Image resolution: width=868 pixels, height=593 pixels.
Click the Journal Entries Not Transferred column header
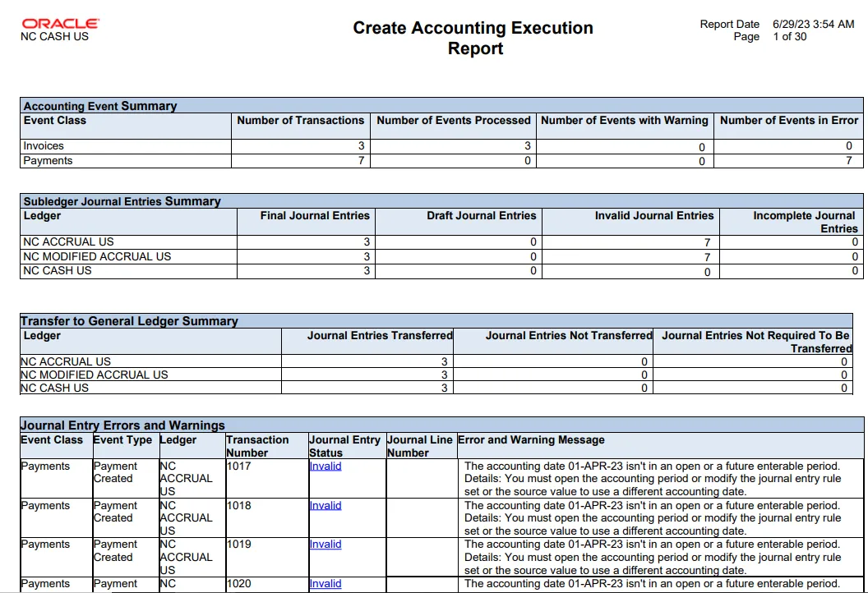(x=569, y=336)
